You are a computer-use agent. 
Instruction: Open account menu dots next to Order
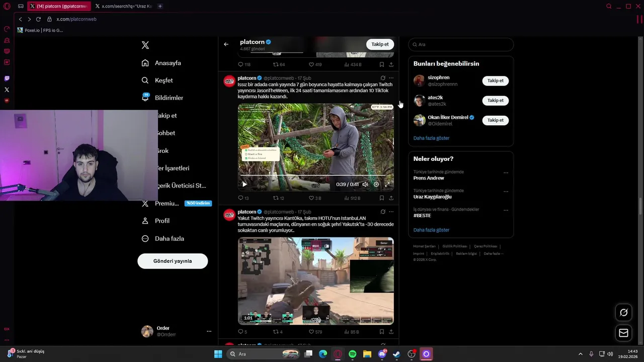point(209,331)
